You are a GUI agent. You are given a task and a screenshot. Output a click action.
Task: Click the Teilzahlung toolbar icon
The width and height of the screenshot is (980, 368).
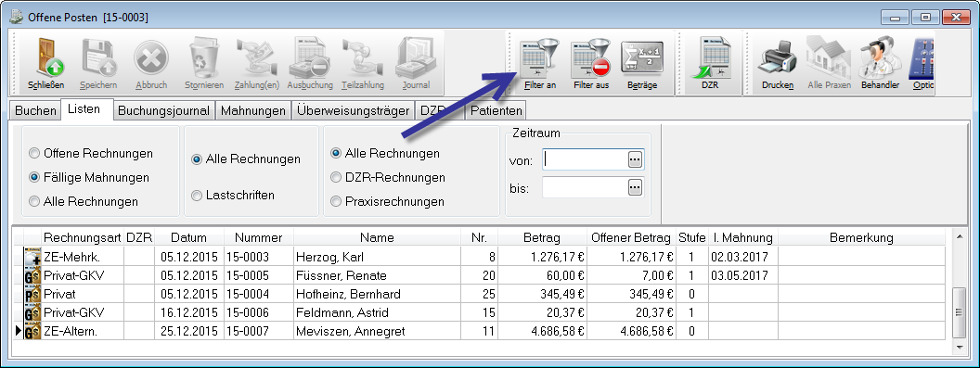pyautogui.click(x=362, y=64)
